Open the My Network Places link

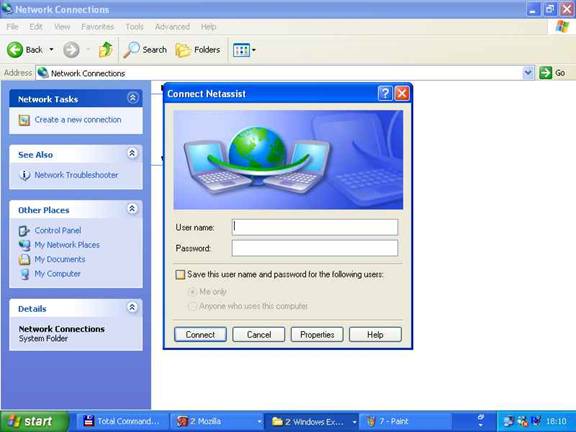(x=67, y=245)
